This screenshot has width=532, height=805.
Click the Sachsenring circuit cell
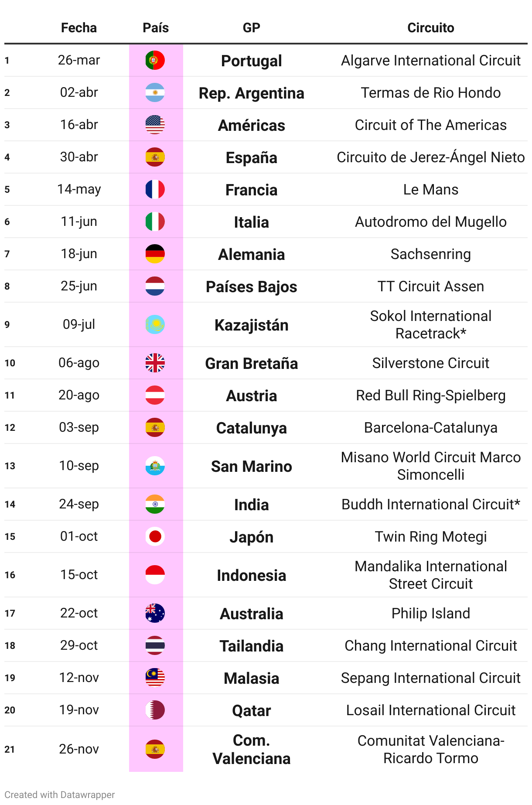click(x=430, y=254)
